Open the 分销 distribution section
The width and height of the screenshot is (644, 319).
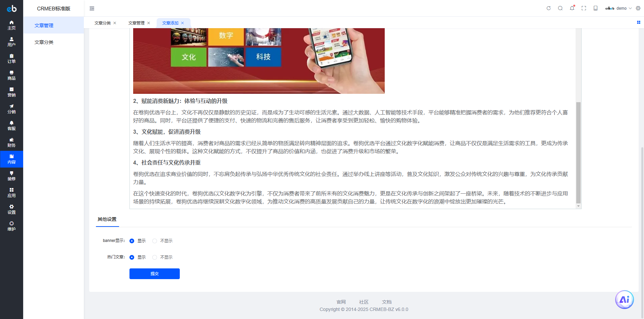[11, 109]
